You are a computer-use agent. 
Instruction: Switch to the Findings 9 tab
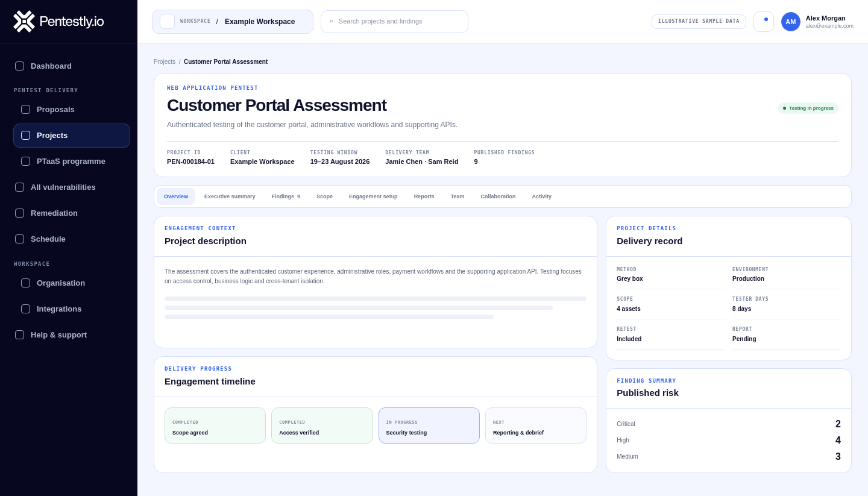click(x=286, y=196)
